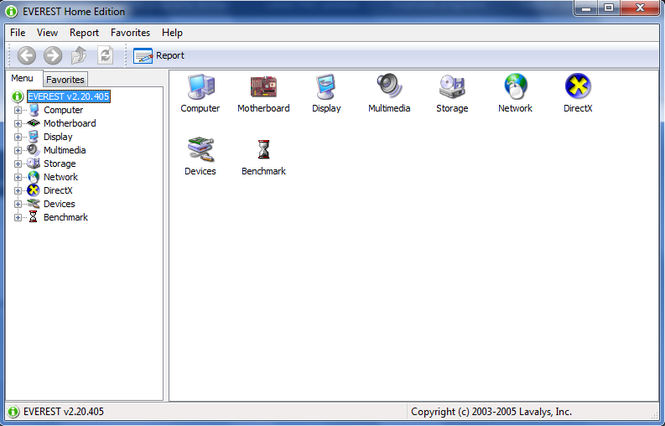Open the Benchmark hourglass icon in main pane
Image resolution: width=665 pixels, height=426 pixels.
pos(263,156)
